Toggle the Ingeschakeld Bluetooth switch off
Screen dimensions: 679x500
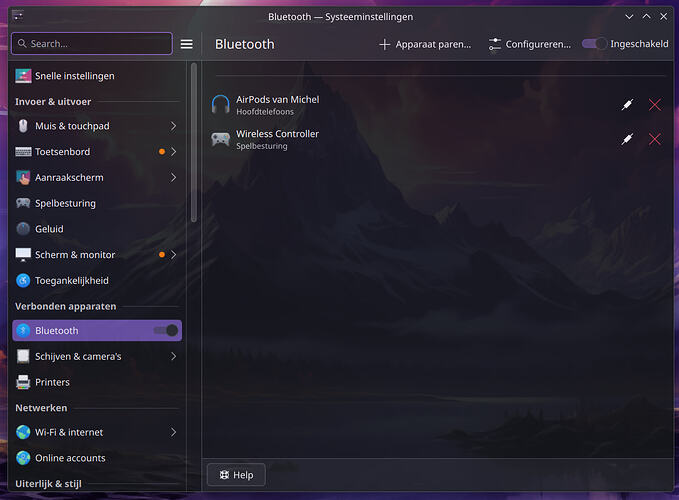594,44
